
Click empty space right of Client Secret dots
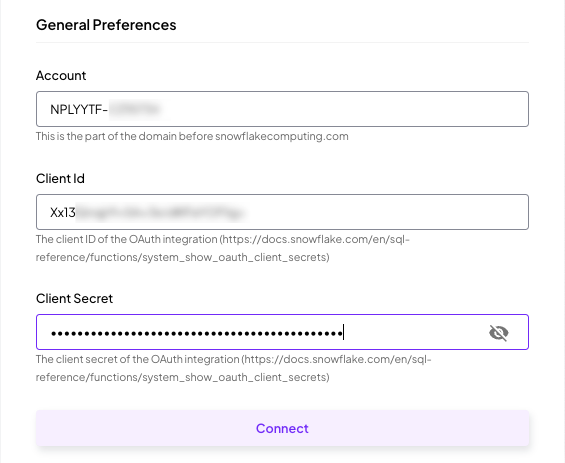[x=414, y=332]
